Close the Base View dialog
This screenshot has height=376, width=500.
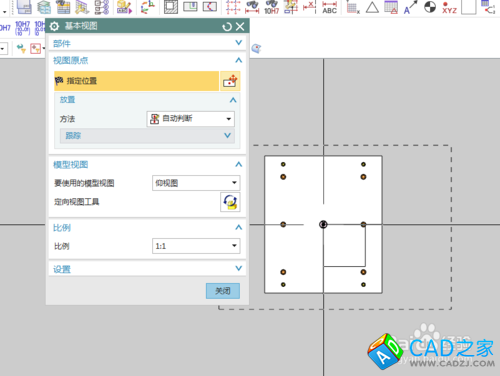[x=240, y=27]
